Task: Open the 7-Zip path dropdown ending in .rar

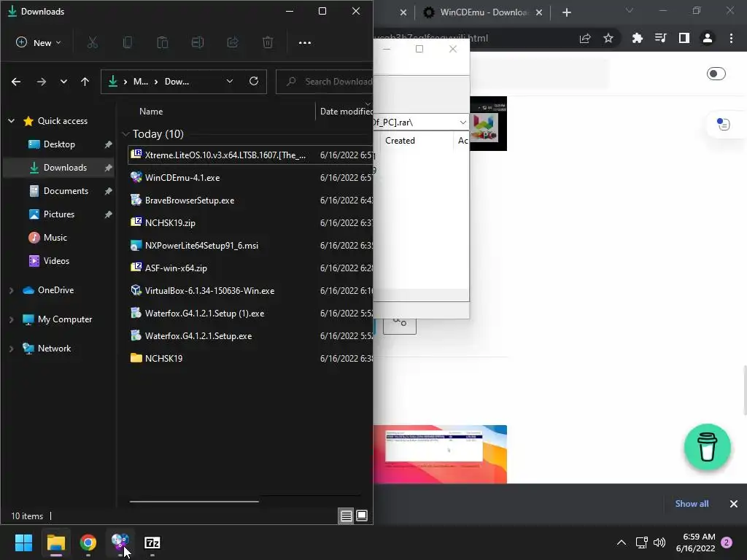Action: coord(462,122)
